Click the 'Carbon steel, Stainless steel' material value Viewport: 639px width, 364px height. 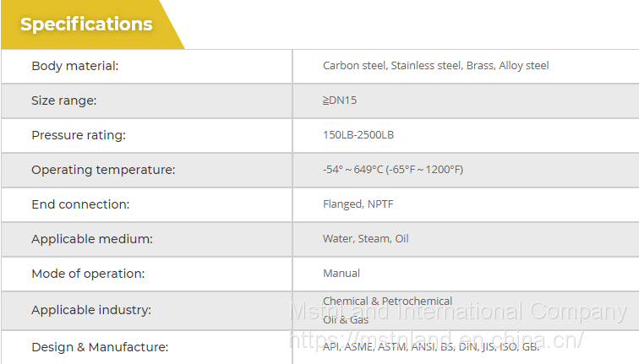[x=435, y=66]
